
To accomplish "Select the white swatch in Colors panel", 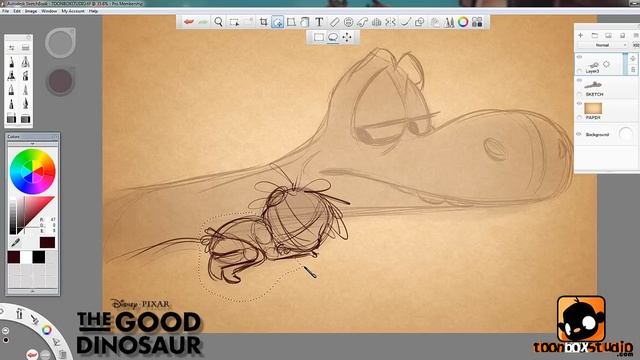I will pos(26,257).
